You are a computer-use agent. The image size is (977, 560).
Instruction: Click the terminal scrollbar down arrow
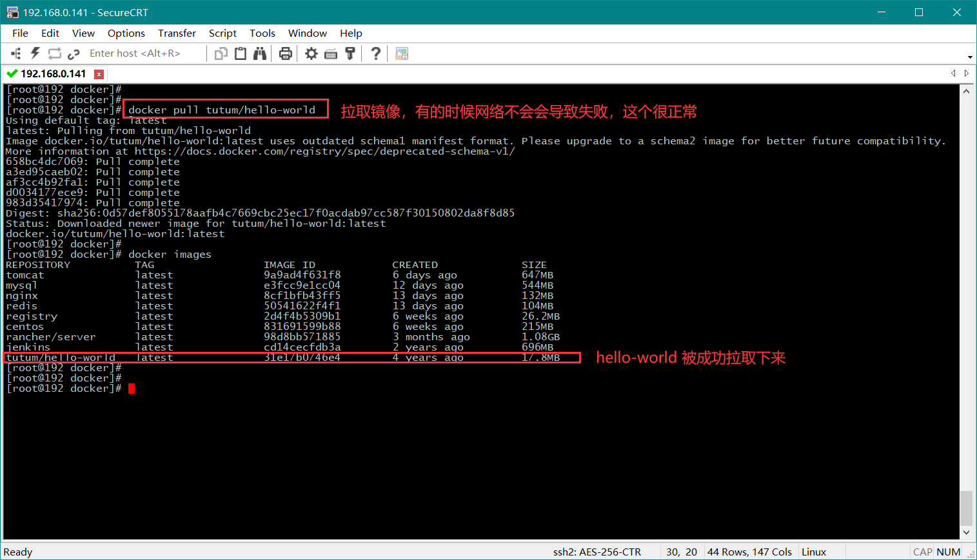966,532
